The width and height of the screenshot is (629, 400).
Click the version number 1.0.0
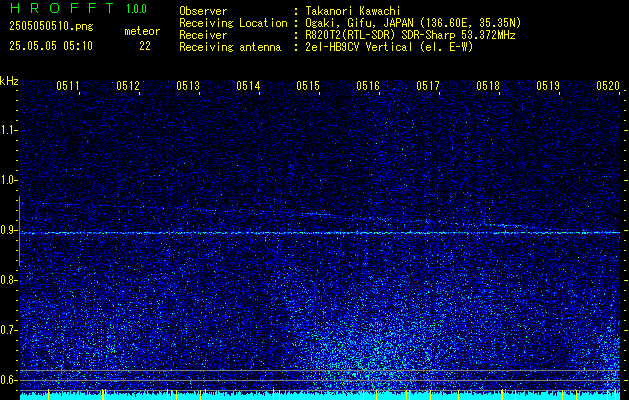coord(136,9)
